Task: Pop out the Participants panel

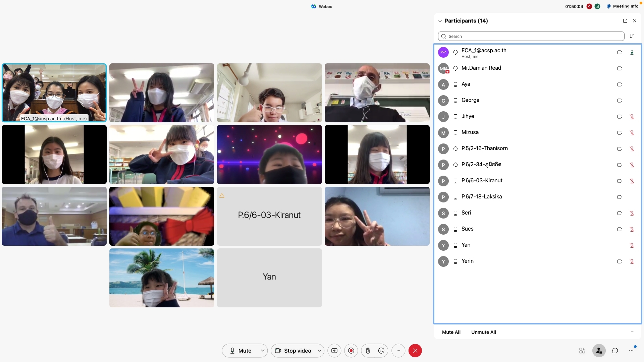Action: (x=625, y=21)
